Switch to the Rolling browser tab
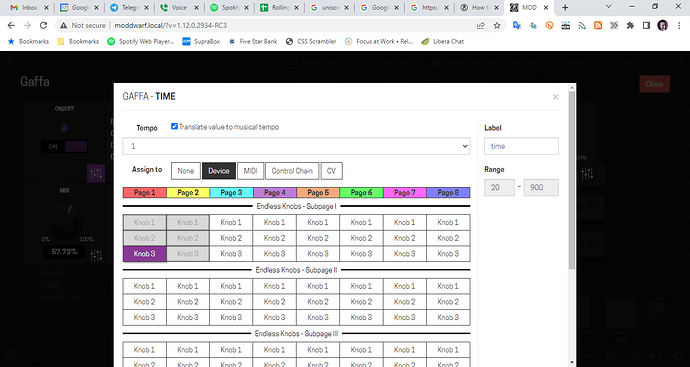This screenshot has height=367, width=690. coord(279,7)
